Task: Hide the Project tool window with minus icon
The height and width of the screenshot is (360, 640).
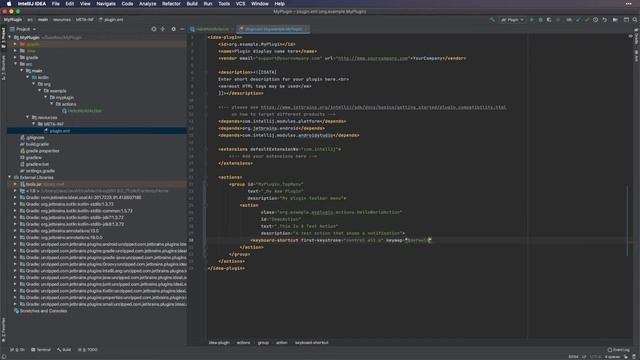Action: point(182,29)
